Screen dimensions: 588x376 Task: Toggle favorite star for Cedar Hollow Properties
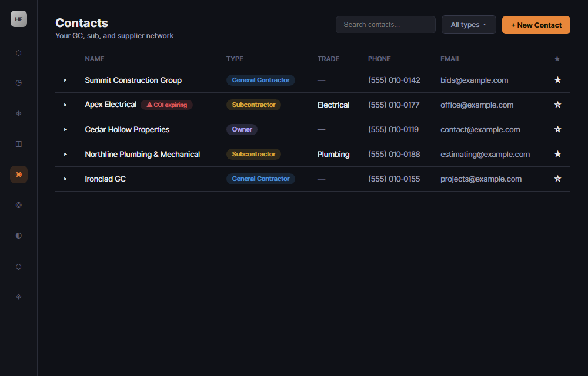pos(557,129)
